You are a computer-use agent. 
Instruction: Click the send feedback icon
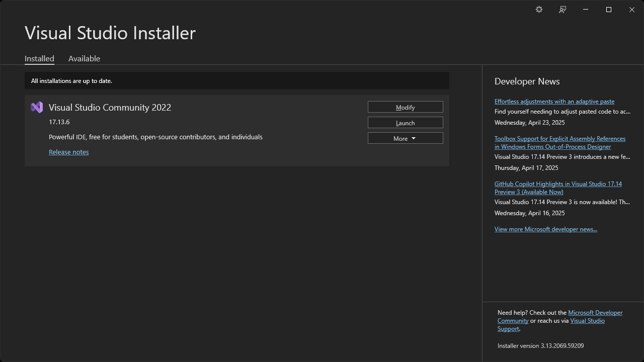click(562, 10)
